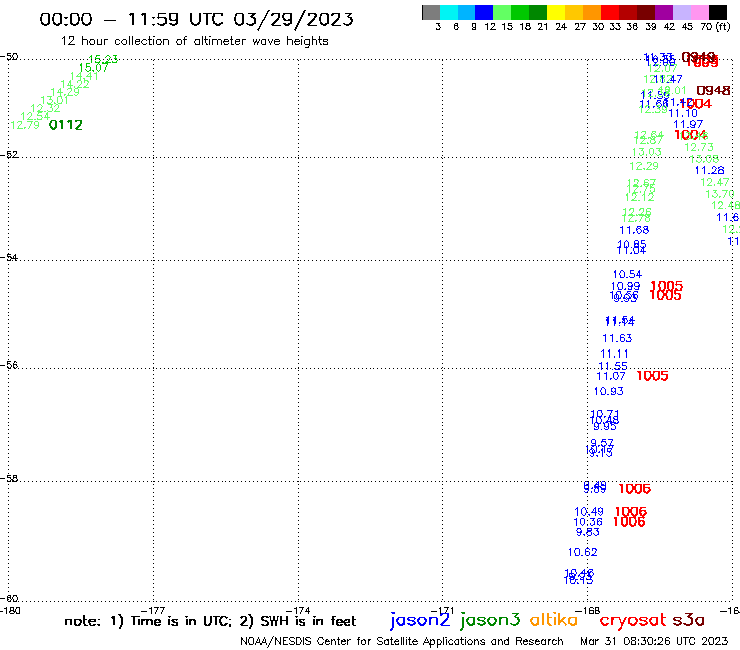Click the '10.93' wave height value
Screen dimensions: 740x650
point(608,391)
